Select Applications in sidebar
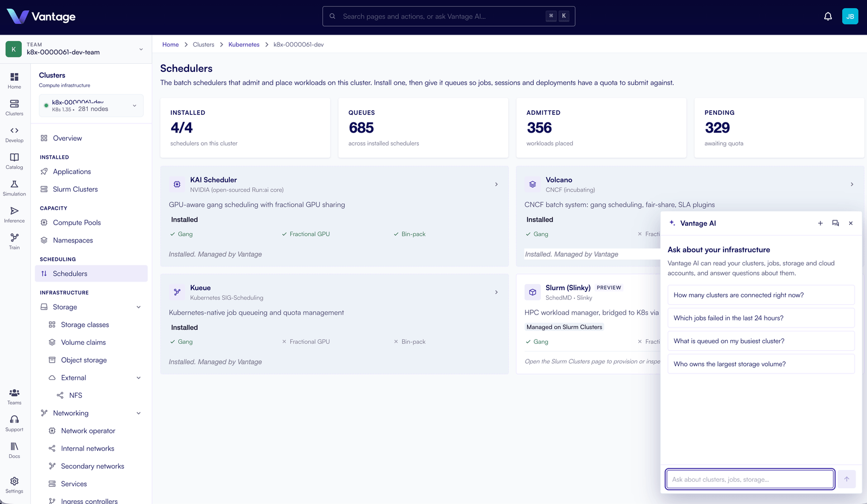The image size is (867, 504). tap(91, 172)
